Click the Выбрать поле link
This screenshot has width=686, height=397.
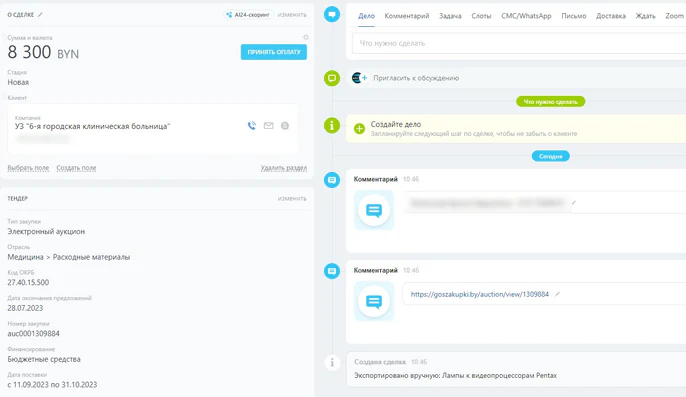(x=28, y=168)
